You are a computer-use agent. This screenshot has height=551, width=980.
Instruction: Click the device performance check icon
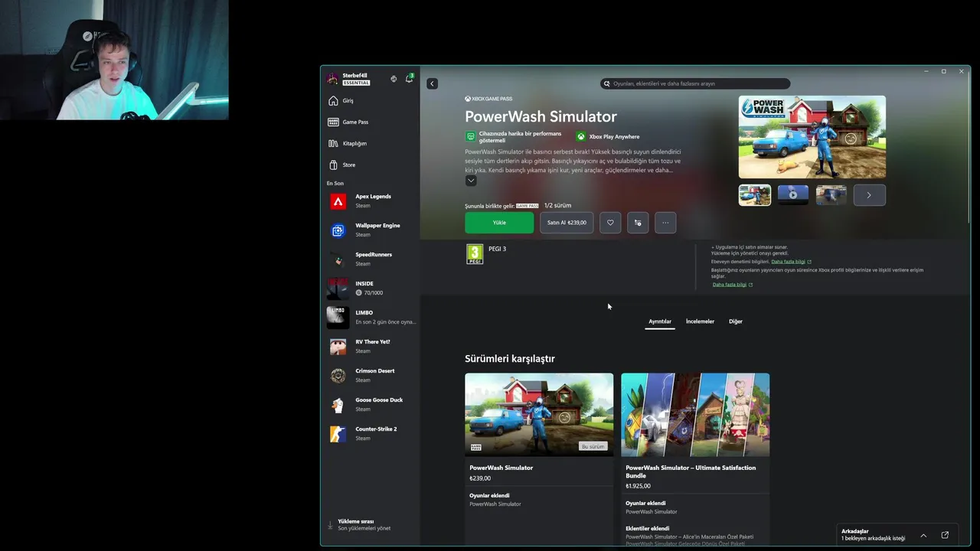(x=471, y=137)
